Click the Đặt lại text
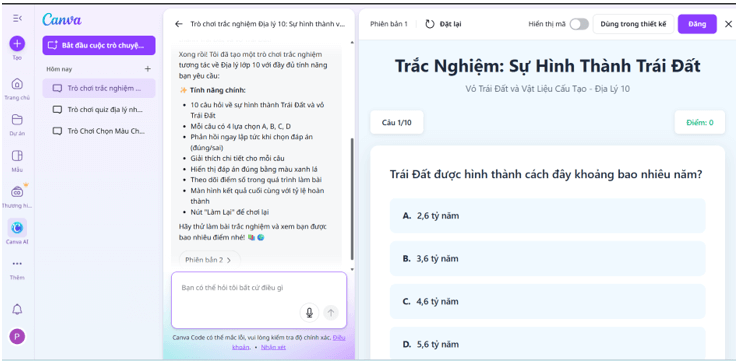741x361 pixels. [450, 24]
